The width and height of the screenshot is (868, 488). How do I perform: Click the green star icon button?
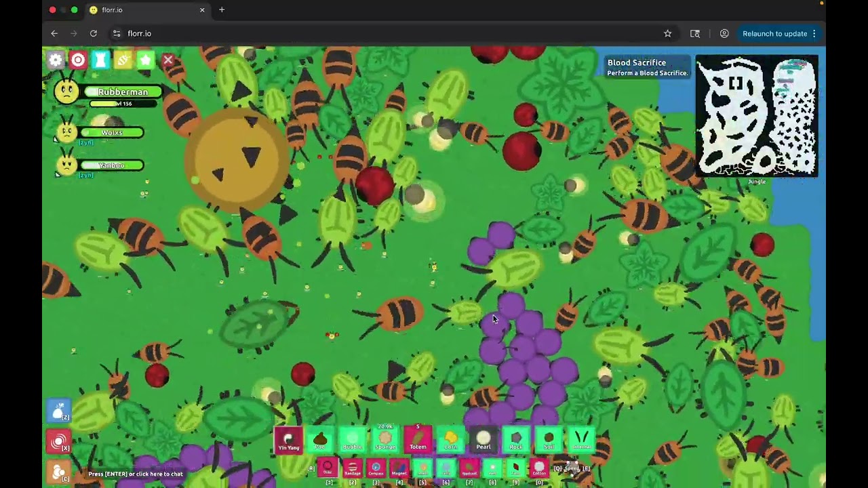(x=145, y=60)
